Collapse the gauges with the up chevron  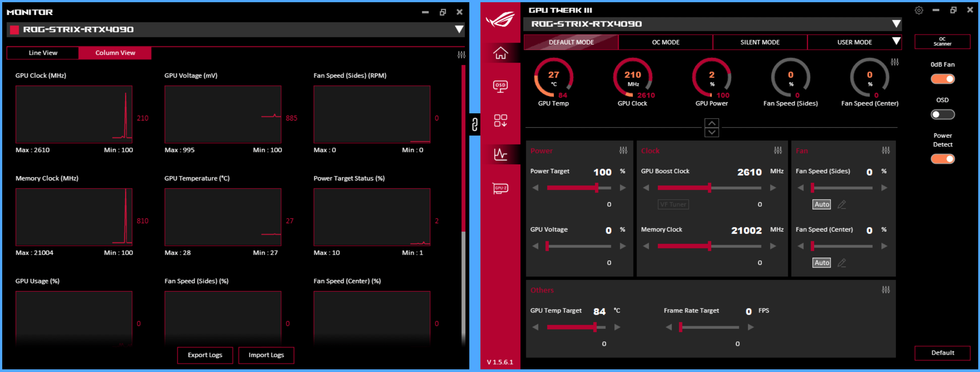pos(712,123)
